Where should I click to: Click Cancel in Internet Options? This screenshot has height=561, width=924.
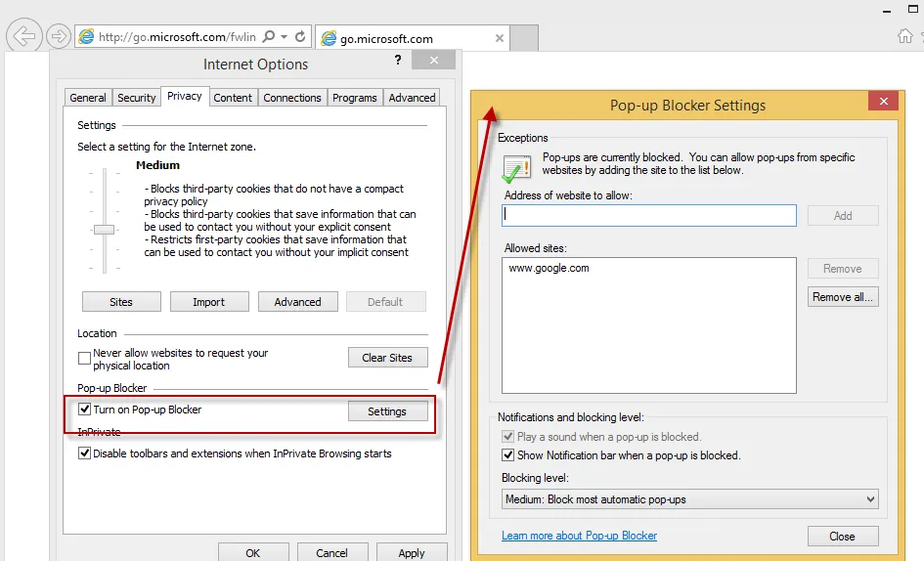pos(331,553)
